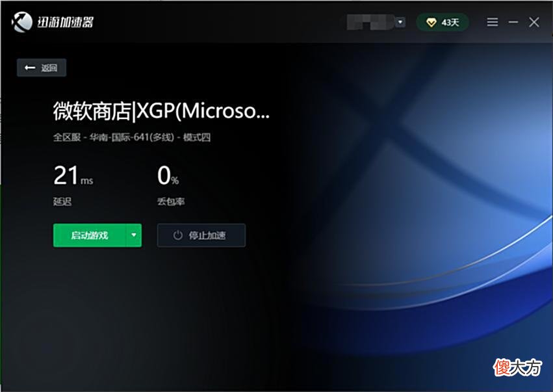
Task: Launch game with 启动游戏 button
Action: tap(90, 235)
